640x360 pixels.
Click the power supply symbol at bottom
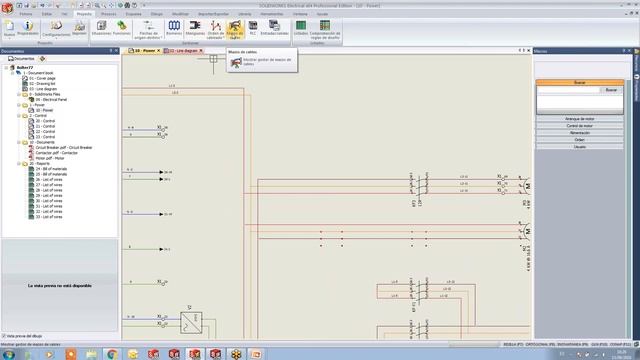tap(191, 322)
